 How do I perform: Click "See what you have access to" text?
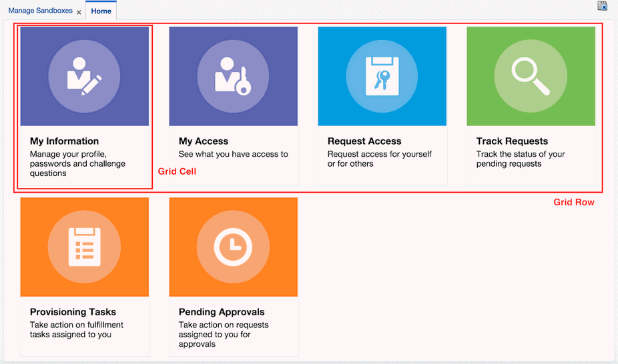[234, 154]
